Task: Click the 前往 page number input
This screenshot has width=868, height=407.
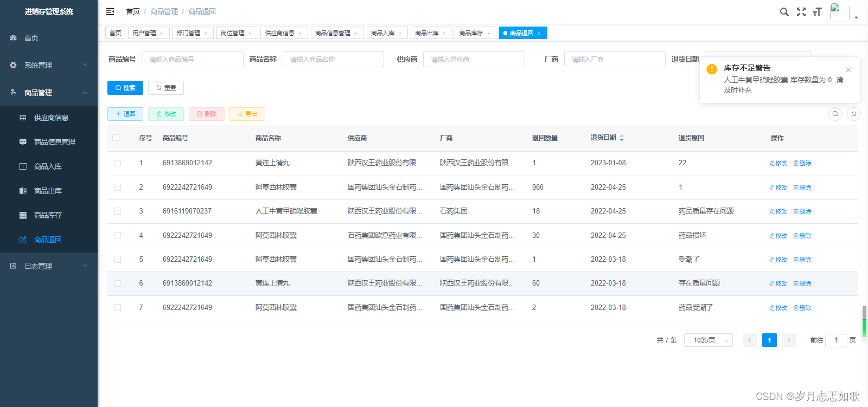Action: pos(836,340)
